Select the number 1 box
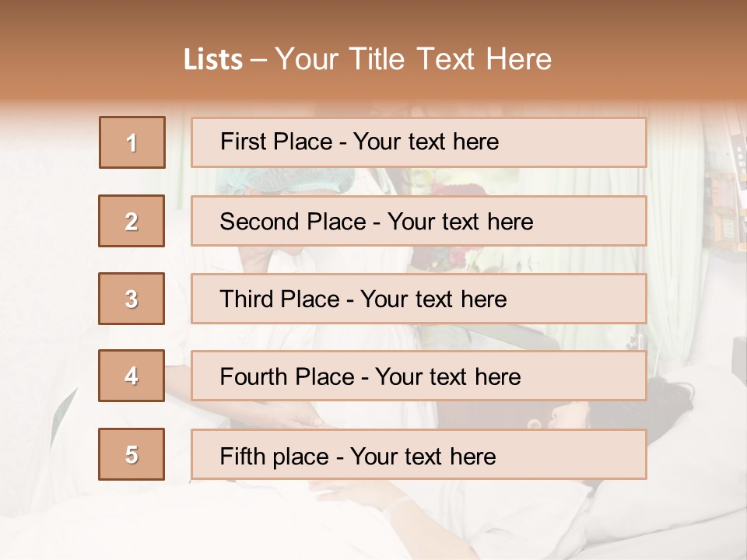 [132, 142]
